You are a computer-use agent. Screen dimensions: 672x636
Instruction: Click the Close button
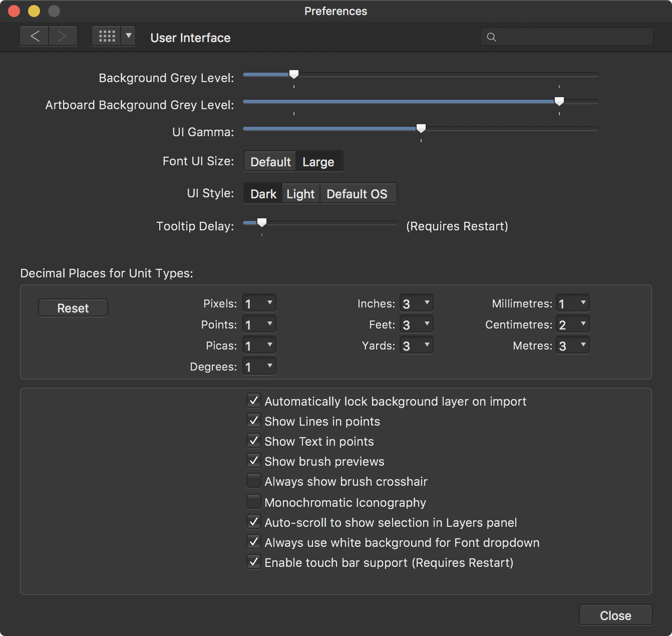coord(615,615)
